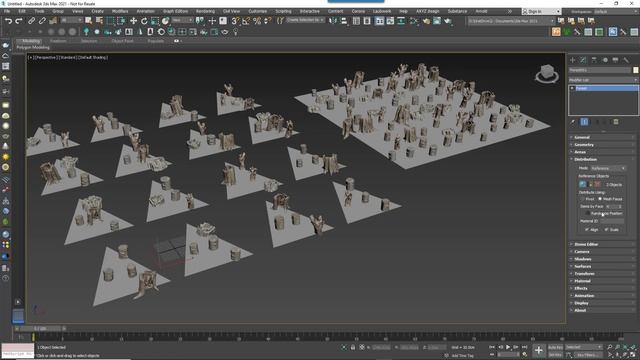The height and width of the screenshot is (360, 640).
Task: Toggle Show End Result button
Action: 584,122
